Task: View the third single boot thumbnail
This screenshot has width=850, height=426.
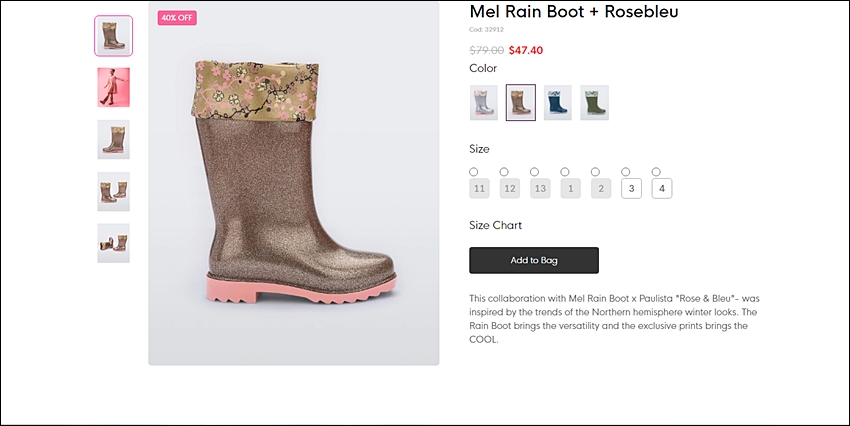Action: pyautogui.click(x=113, y=139)
